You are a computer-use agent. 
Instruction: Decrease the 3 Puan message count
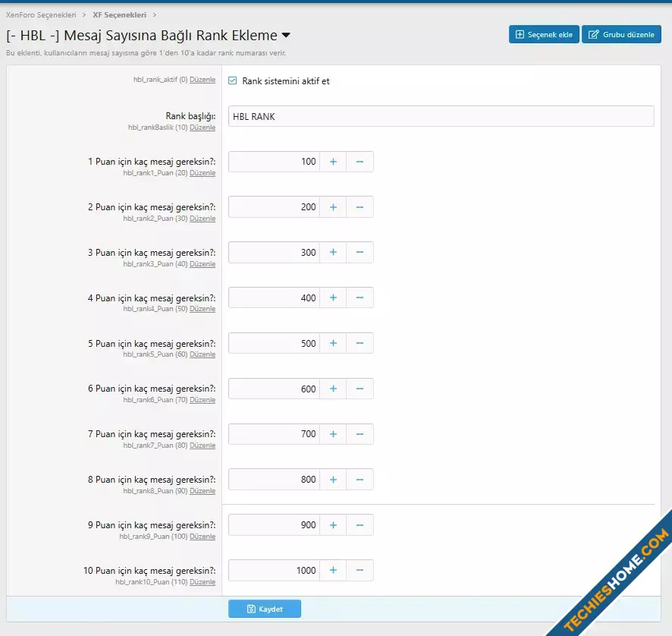coord(360,252)
